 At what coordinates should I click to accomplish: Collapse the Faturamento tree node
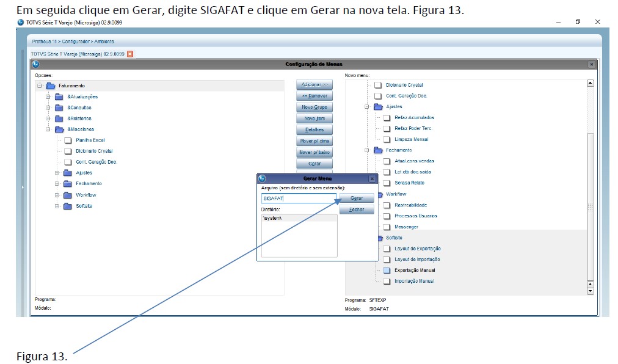(x=40, y=86)
